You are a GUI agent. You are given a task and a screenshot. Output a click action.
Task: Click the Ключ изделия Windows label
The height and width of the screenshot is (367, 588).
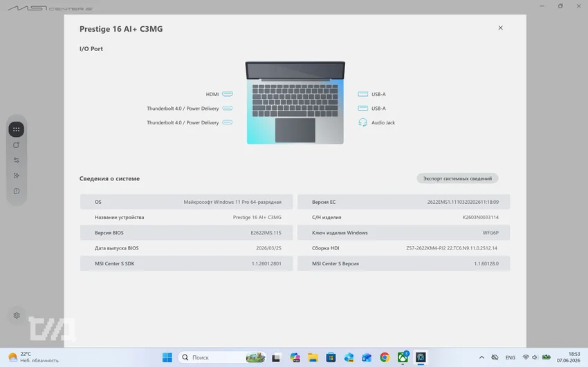point(340,232)
